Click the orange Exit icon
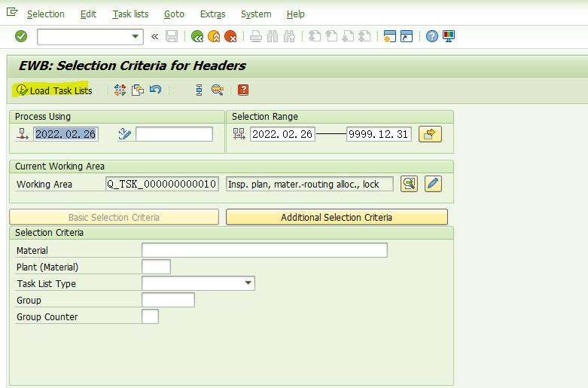 (x=214, y=36)
